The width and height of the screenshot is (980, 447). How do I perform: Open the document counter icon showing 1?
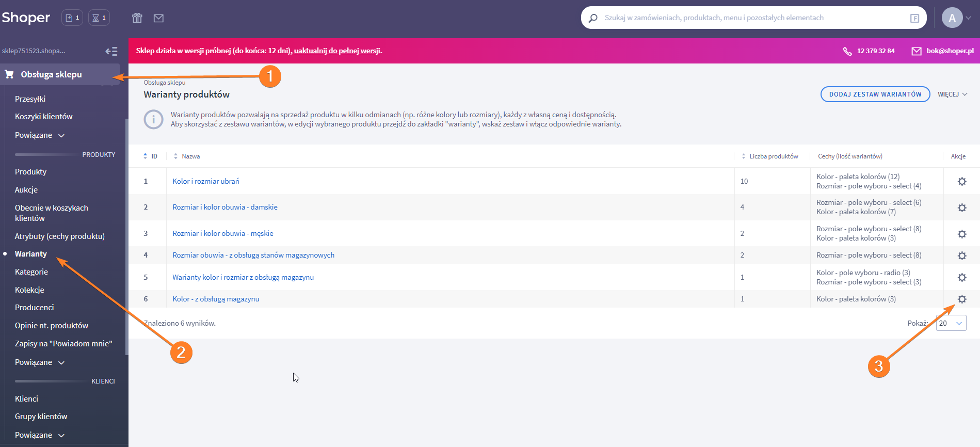[x=72, y=18]
